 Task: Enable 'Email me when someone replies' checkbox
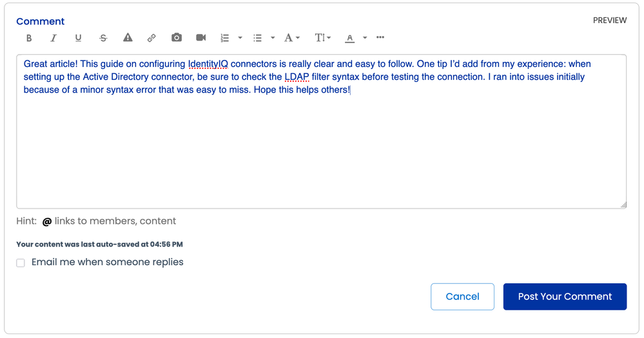[21, 263]
